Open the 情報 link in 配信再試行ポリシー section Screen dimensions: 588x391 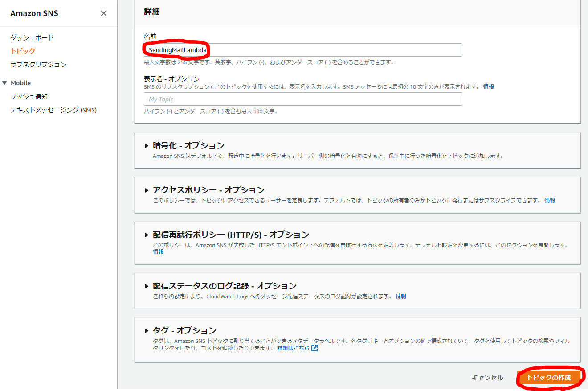[158, 251]
